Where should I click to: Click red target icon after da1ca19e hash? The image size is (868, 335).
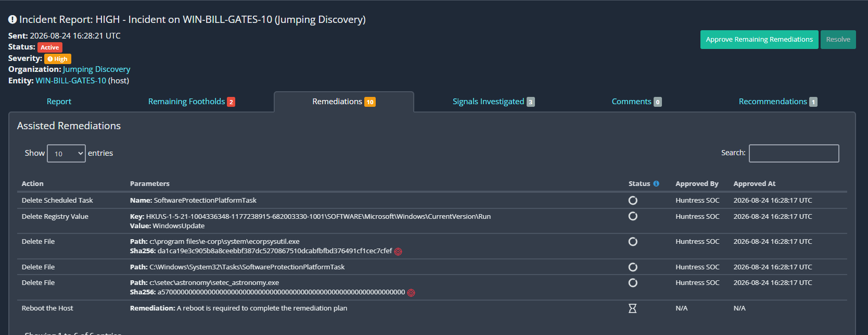point(398,252)
